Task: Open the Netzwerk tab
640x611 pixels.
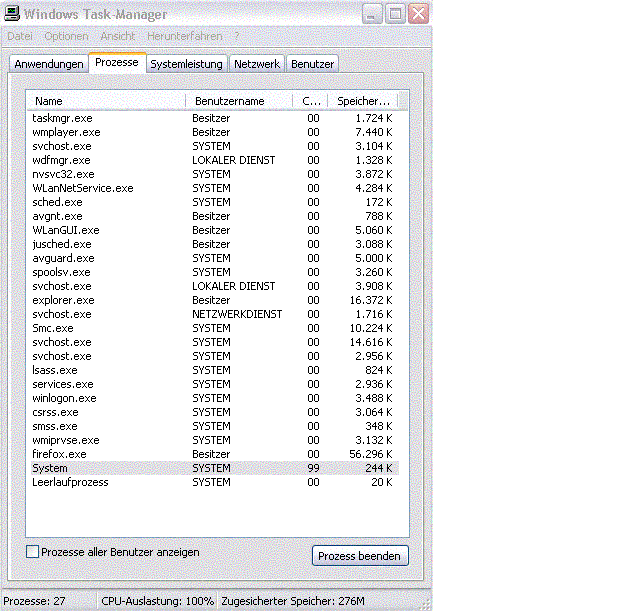Action: (257, 64)
